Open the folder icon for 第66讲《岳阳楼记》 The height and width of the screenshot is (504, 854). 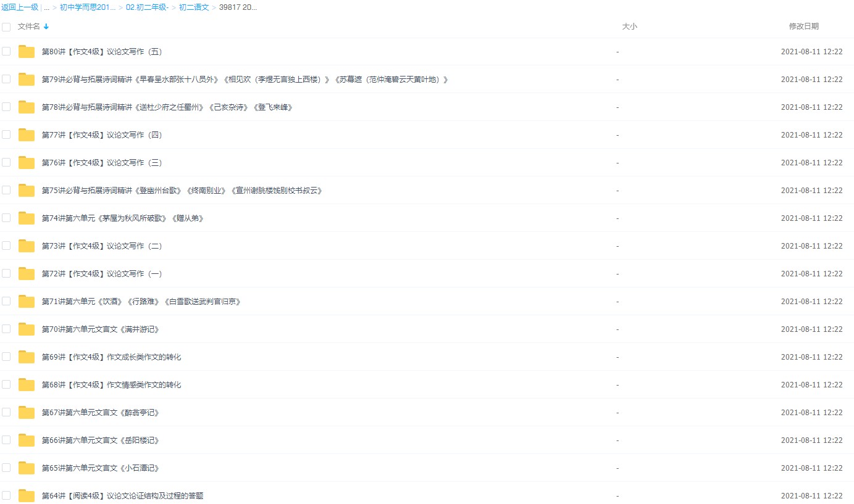click(25, 440)
